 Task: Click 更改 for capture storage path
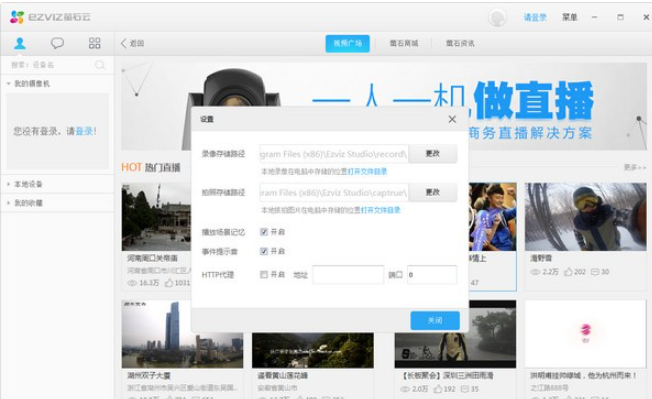432,192
